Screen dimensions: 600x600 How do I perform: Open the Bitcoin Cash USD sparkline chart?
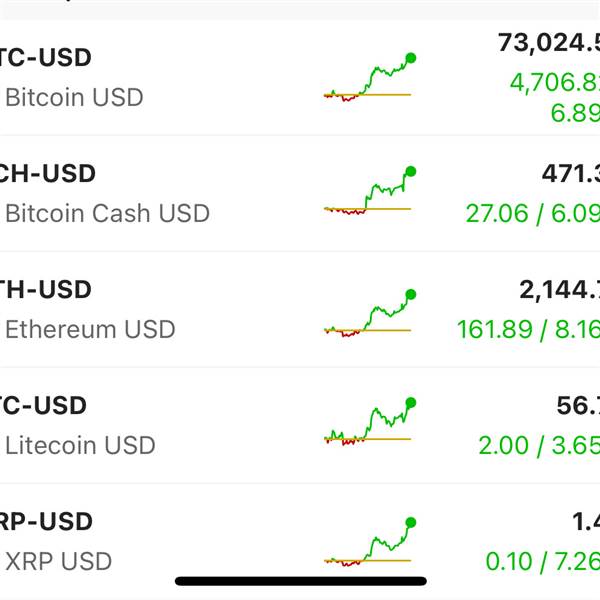369,192
